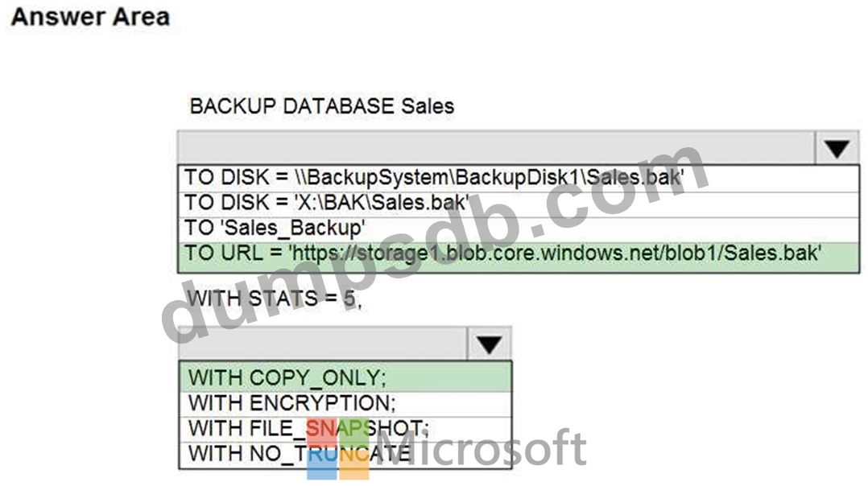Pick the TO 'Sales_Backup' option
Screen dimensions: 868x486
pyautogui.click(x=275, y=228)
